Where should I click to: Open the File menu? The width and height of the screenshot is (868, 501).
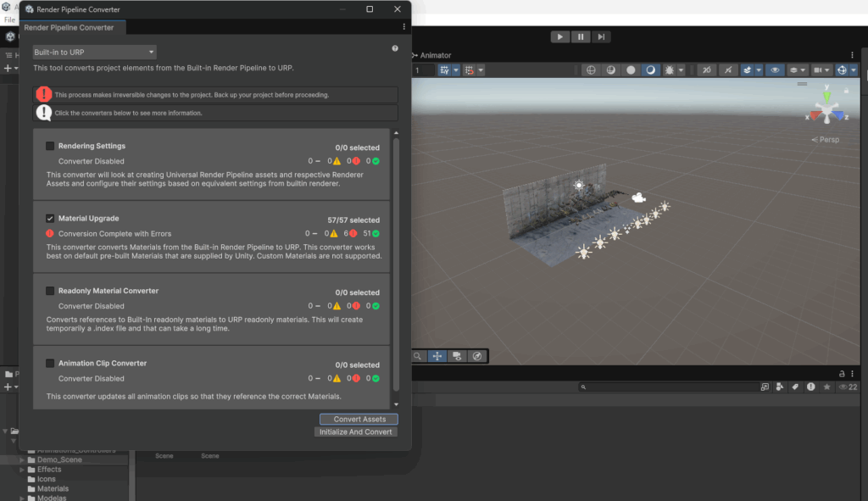click(10, 20)
